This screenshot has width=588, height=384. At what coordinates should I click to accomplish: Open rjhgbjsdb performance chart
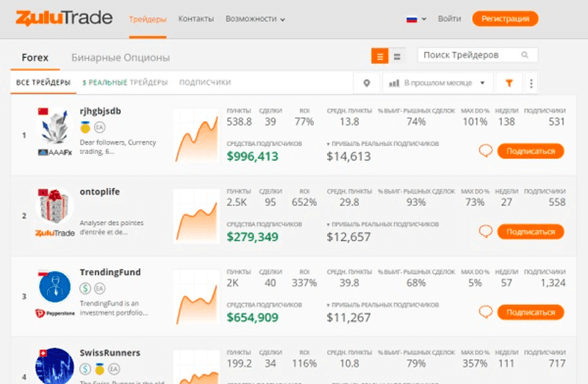(x=196, y=136)
